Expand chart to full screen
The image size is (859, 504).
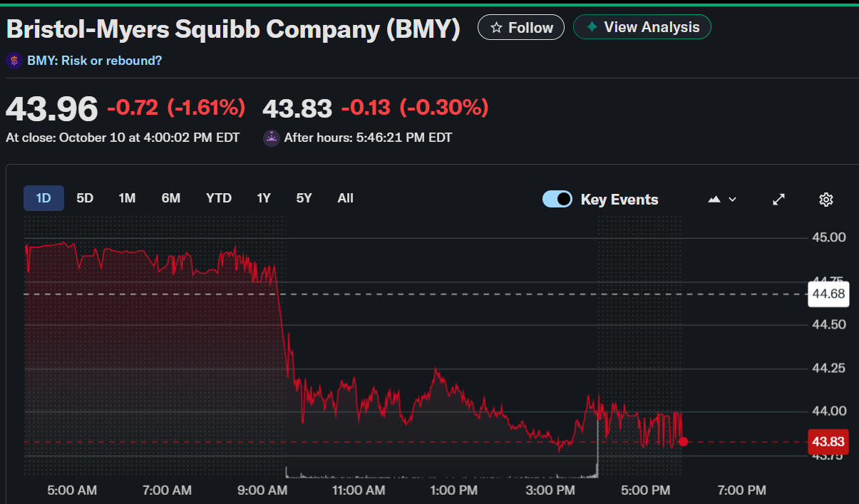coord(779,200)
